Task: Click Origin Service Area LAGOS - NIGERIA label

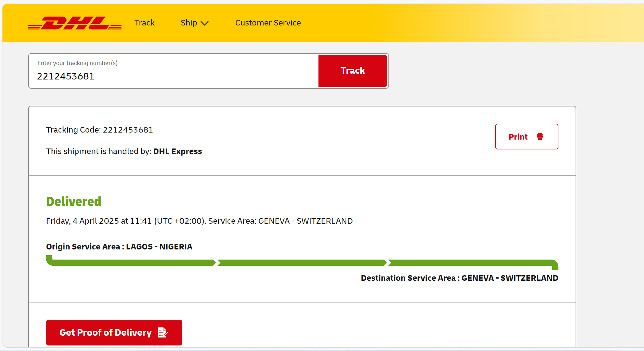Action: (119, 247)
